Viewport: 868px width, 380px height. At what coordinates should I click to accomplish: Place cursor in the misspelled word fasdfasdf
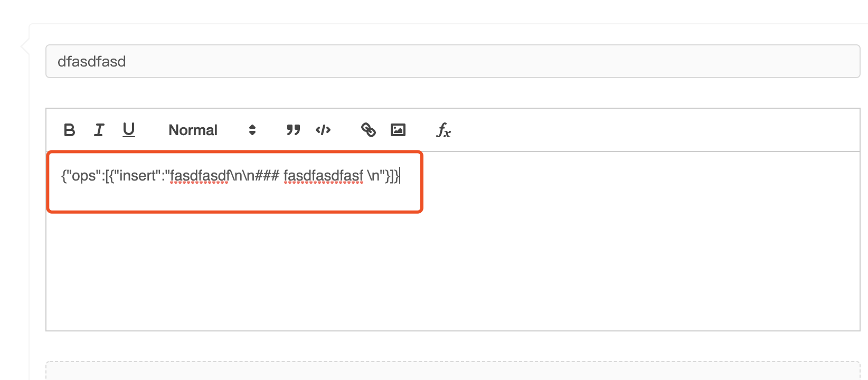199,176
